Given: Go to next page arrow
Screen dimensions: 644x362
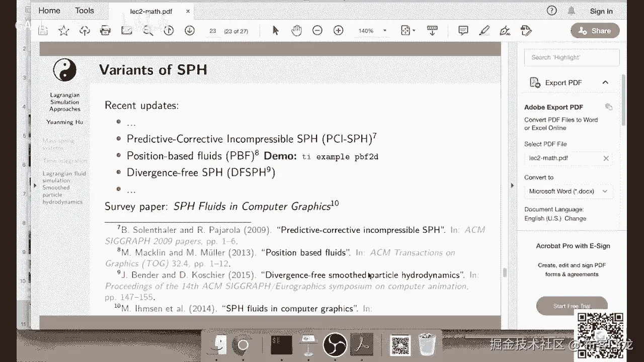Looking at the screenshot, I should [x=190, y=31].
